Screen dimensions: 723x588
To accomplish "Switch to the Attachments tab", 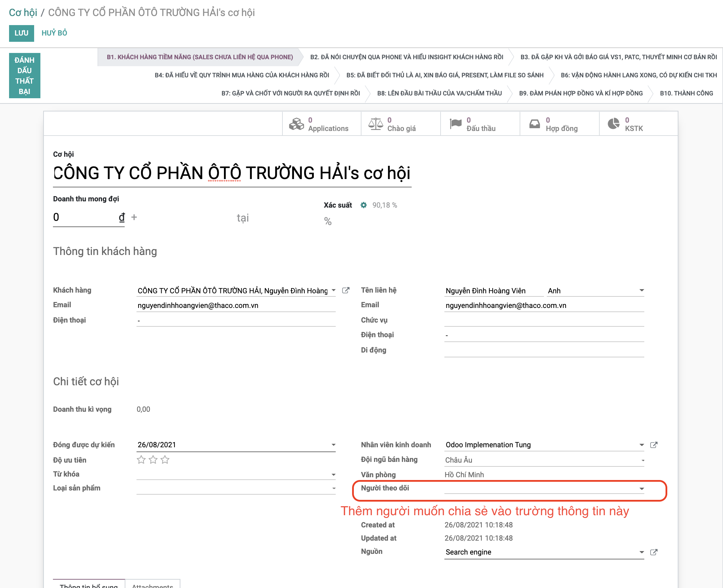I will tap(153, 585).
